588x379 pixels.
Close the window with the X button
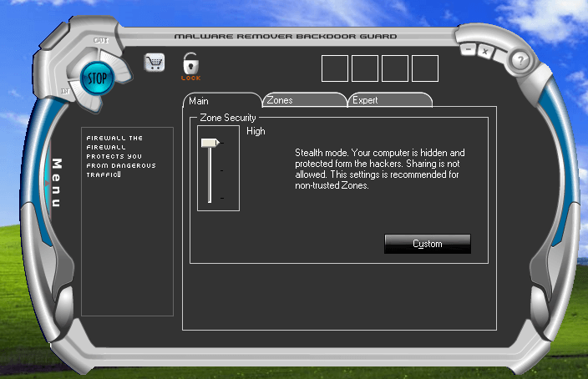(x=485, y=52)
